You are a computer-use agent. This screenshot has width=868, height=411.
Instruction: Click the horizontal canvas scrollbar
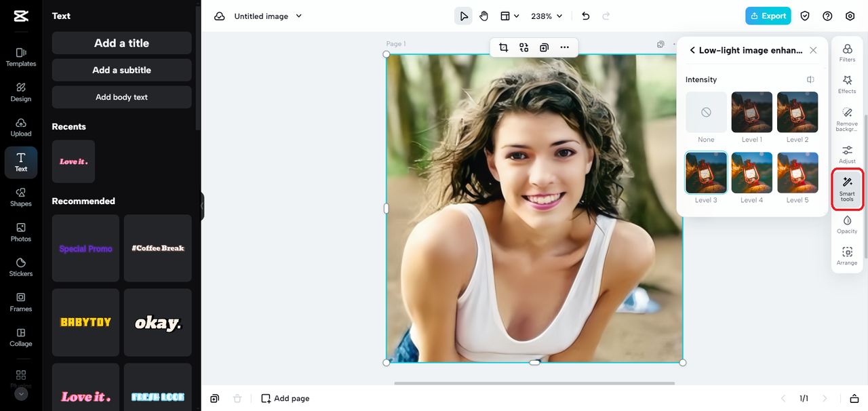(534, 383)
